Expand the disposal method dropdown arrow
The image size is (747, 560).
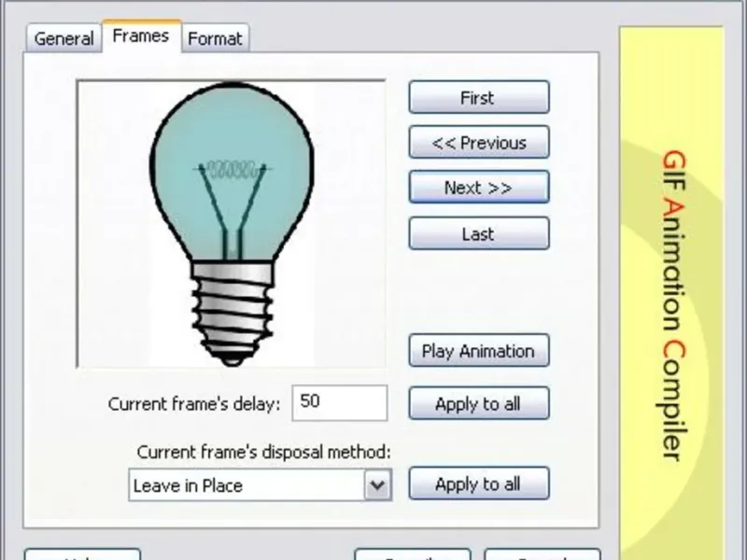tap(376, 485)
